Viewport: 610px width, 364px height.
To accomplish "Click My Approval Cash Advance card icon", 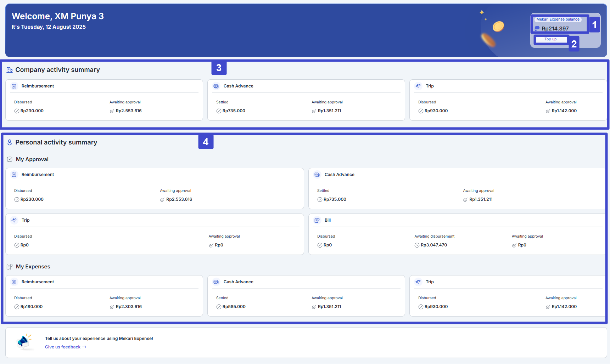I will (317, 175).
